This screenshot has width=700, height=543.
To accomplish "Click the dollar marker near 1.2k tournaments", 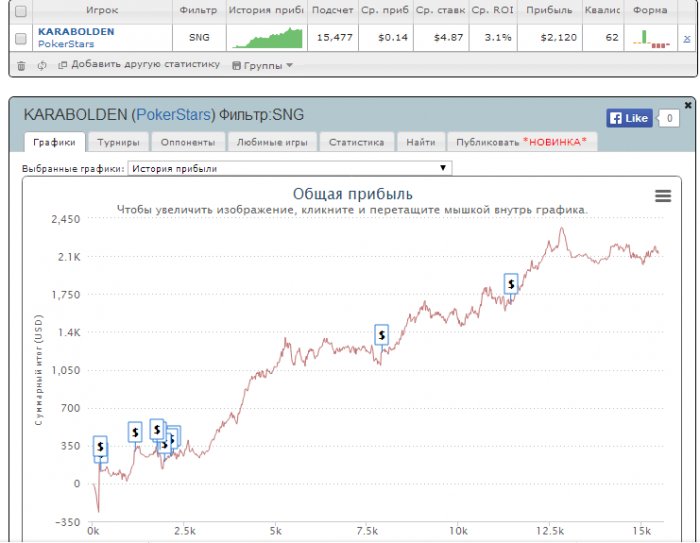I will pyautogui.click(x=135, y=432).
